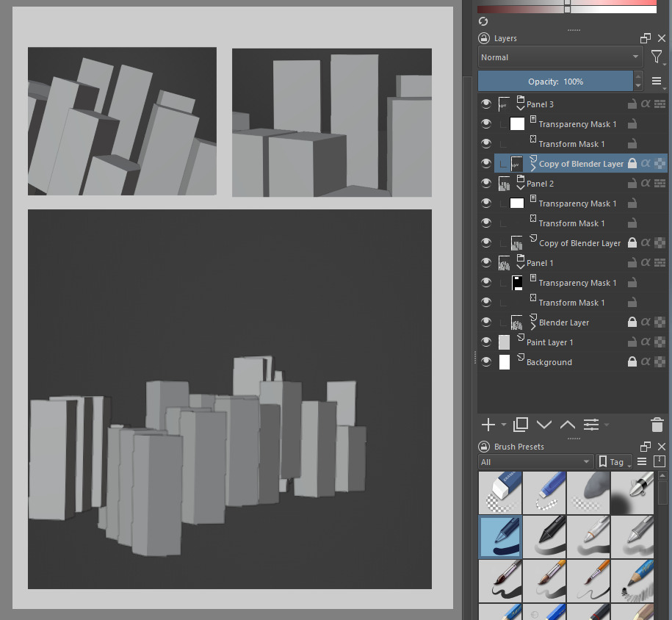This screenshot has height=620, width=672.
Task: Open the All brush tag dropdown
Action: 535,462
